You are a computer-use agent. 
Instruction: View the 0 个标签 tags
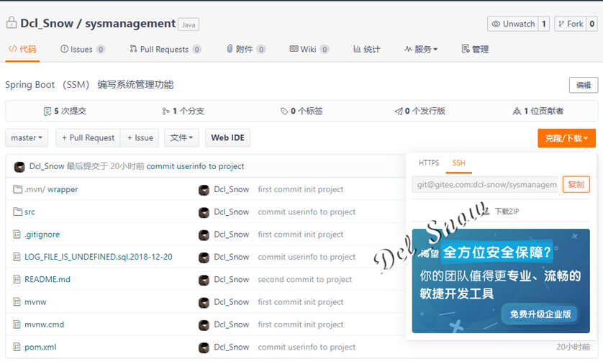click(301, 111)
